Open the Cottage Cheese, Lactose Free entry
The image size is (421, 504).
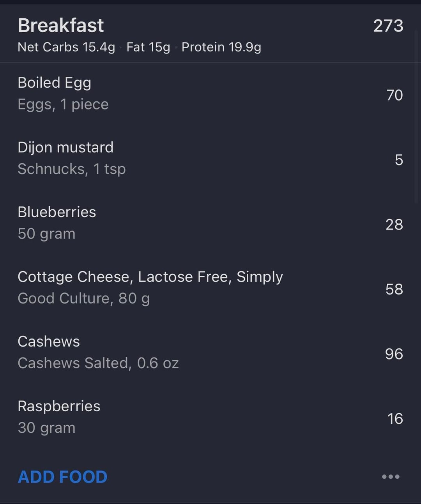(x=150, y=277)
